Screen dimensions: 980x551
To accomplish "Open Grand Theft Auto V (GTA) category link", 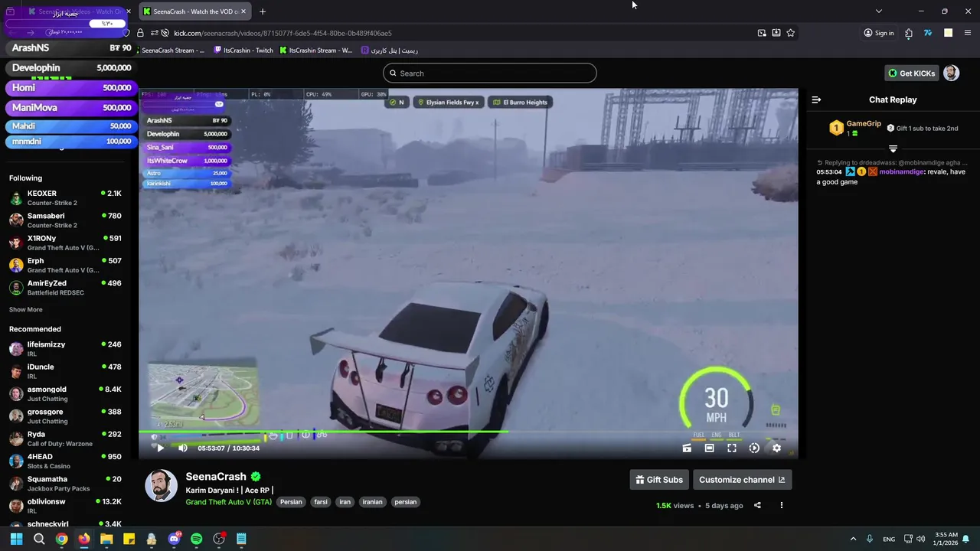I will point(228,502).
